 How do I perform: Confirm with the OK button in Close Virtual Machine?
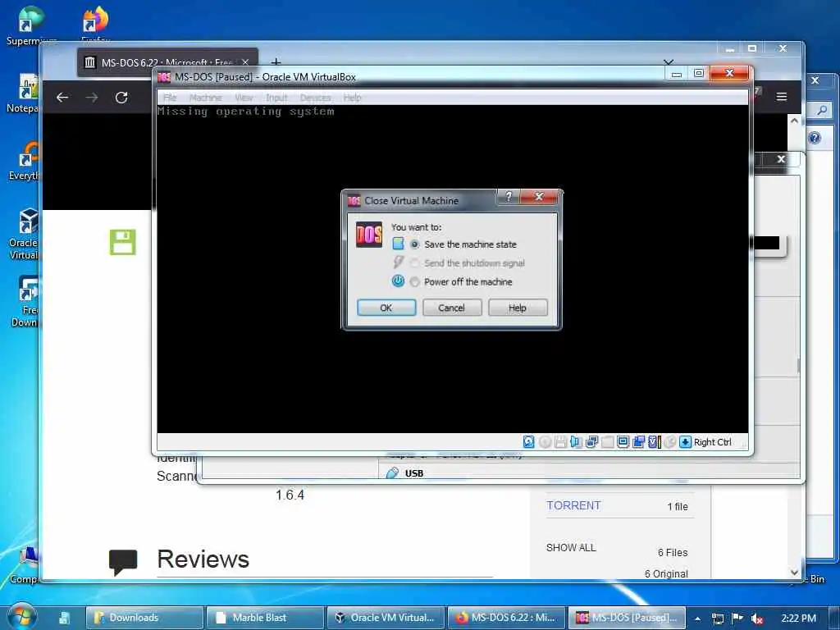pyautogui.click(x=386, y=308)
